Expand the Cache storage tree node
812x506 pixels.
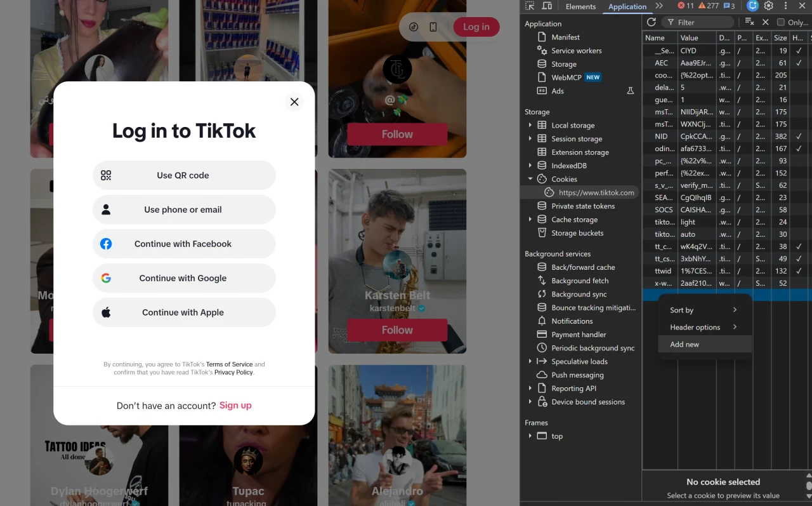pyautogui.click(x=530, y=220)
